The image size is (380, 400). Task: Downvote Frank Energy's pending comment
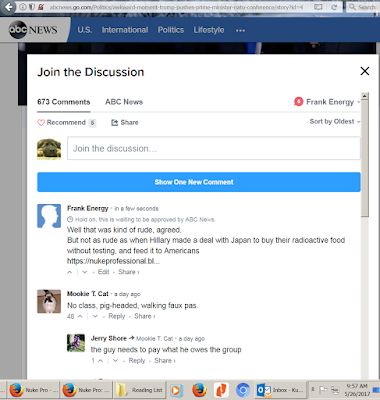click(85, 272)
